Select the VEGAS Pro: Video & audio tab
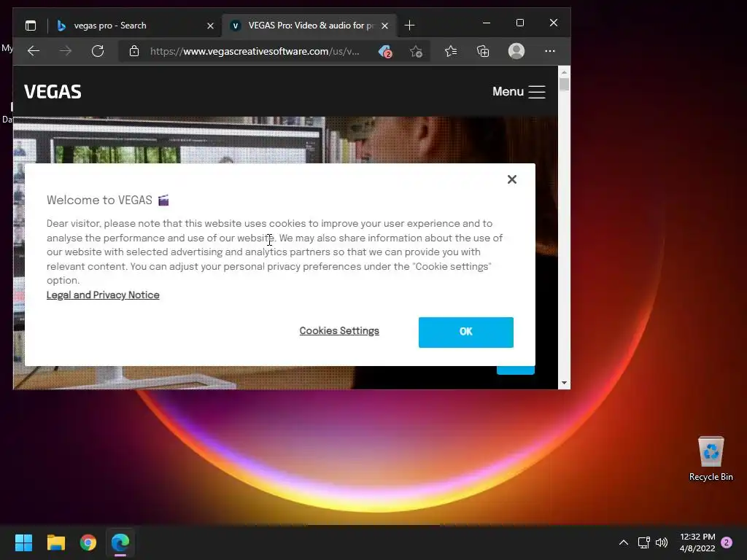The width and height of the screenshot is (747, 560). tap(309, 26)
